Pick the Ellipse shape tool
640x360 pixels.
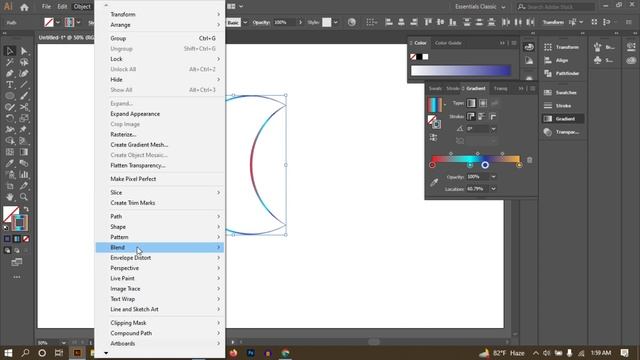(x=10, y=96)
